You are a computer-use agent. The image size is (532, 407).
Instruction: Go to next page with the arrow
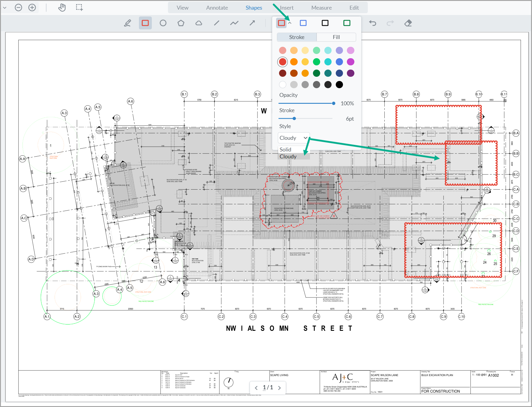tap(279, 388)
